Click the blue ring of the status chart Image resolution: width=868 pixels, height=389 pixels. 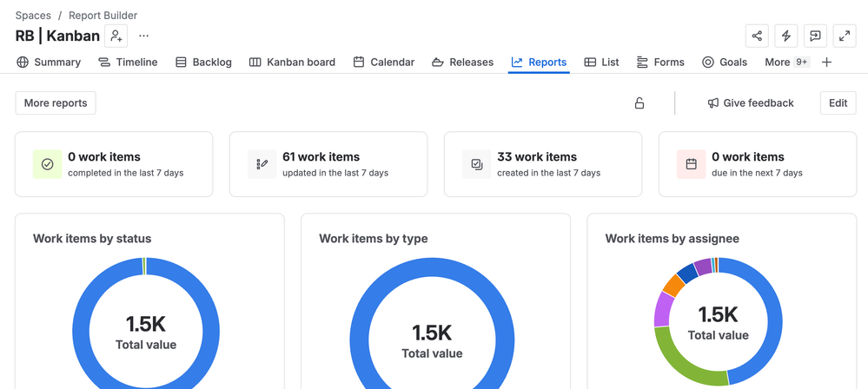[x=82, y=331]
